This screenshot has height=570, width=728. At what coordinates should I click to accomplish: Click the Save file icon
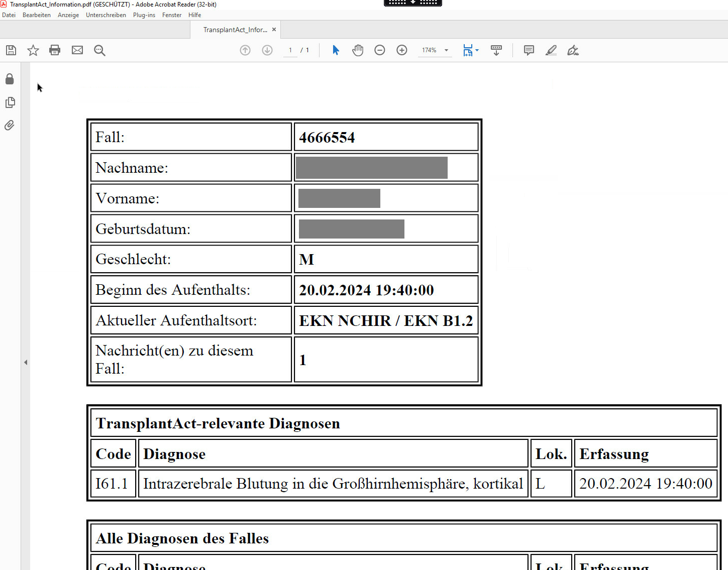11,50
